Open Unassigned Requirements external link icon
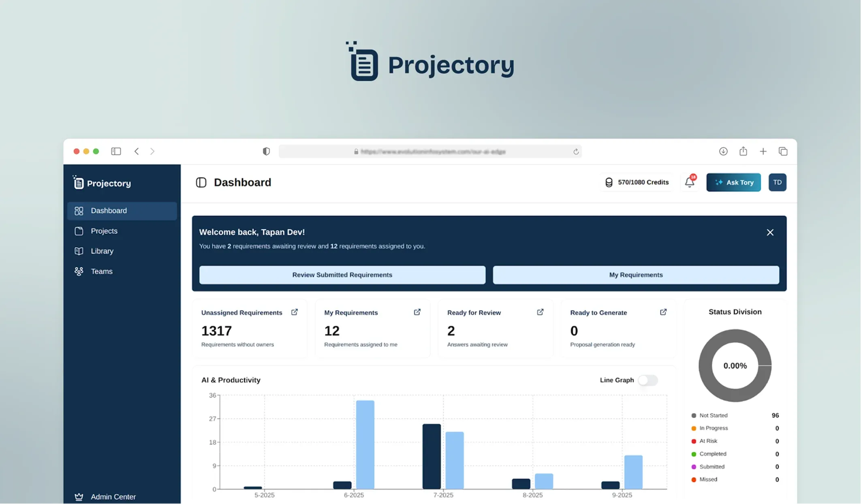Image resolution: width=861 pixels, height=504 pixels. click(x=294, y=312)
